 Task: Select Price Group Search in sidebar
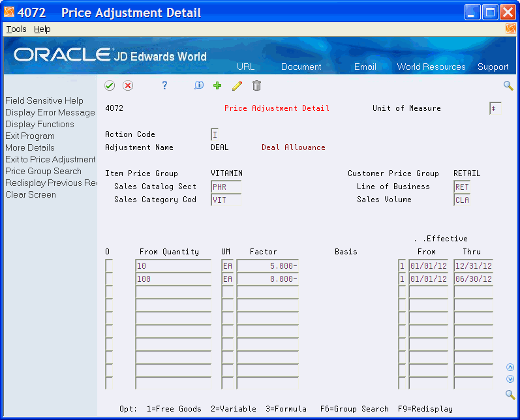tap(43, 171)
